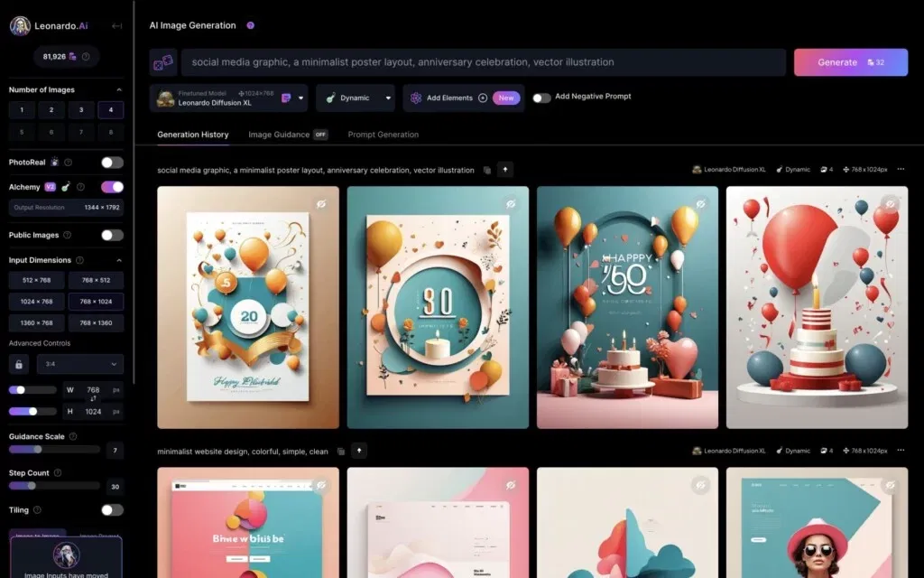Click the random prompt dice icon
924x578 pixels.
pos(163,62)
